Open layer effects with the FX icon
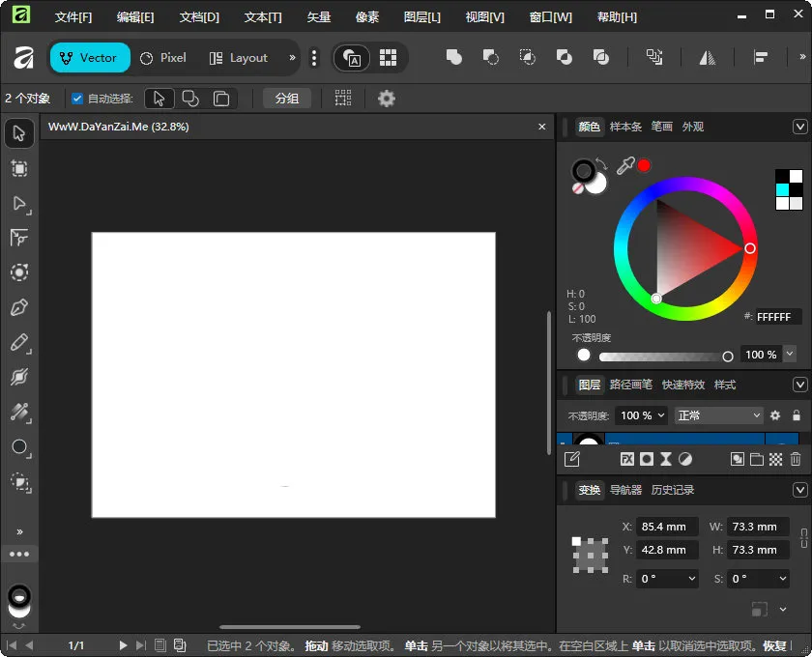The width and height of the screenshot is (812, 657). [x=627, y=459]
